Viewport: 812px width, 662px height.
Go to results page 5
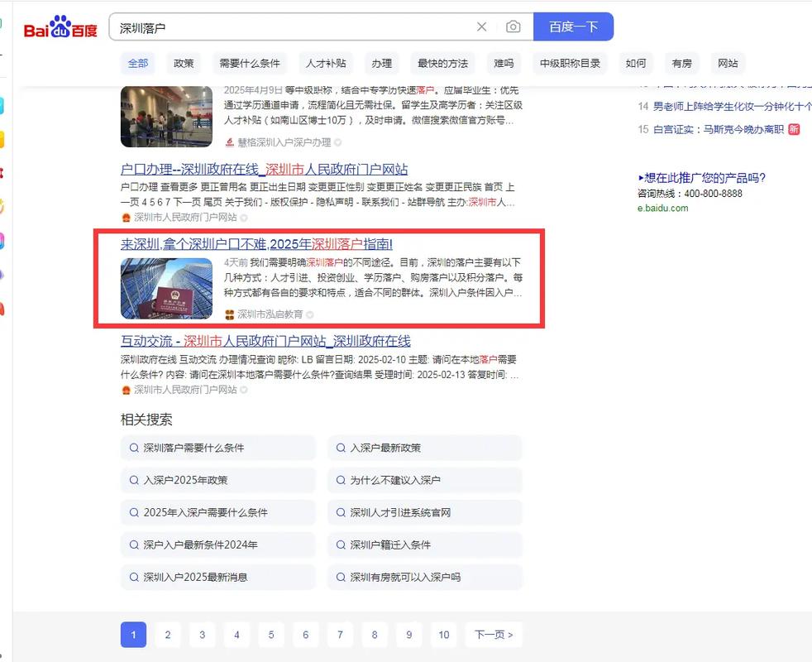(271, 635)
